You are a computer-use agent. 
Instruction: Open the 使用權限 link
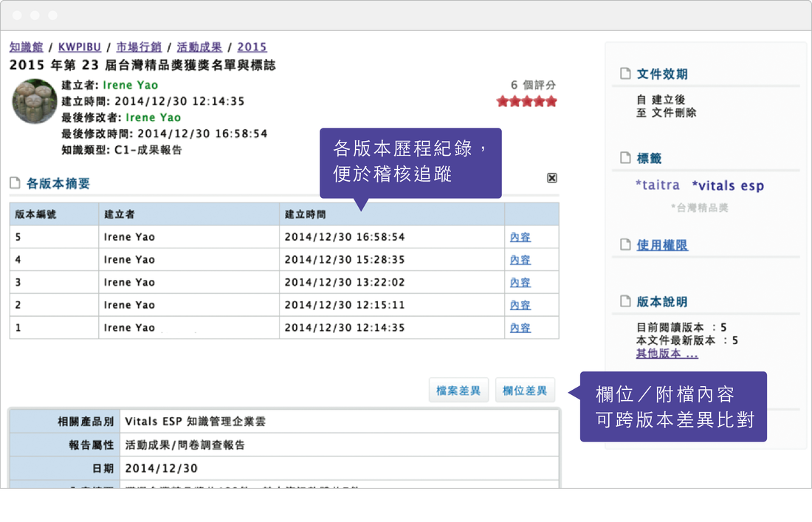point(662,245)
